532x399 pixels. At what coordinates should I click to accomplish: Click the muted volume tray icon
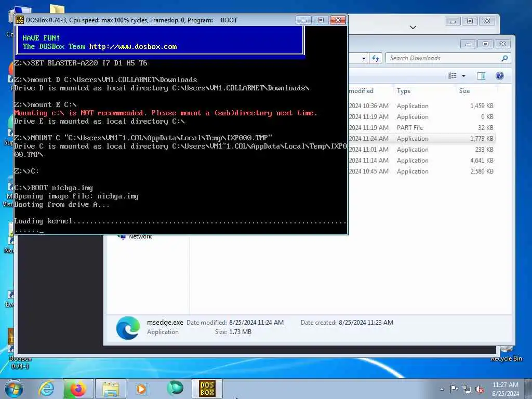point(480,390)
